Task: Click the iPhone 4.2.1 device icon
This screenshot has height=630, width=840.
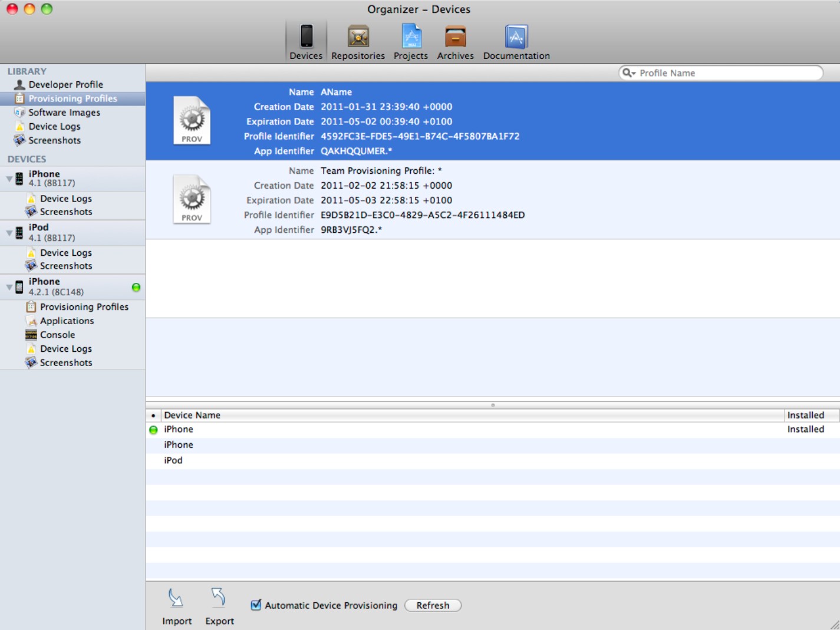Action: pyautogui.click(x=19, y=287)
